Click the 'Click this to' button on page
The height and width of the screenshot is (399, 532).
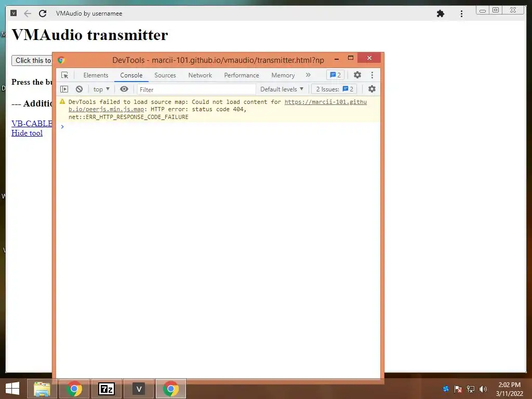click(x=32, y=60)
